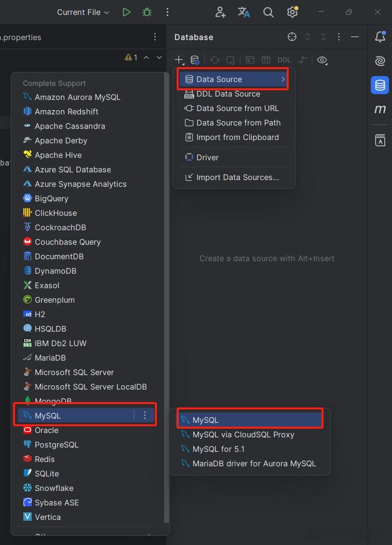Choose Apache Cassandra data source

[x=86, y=126]
